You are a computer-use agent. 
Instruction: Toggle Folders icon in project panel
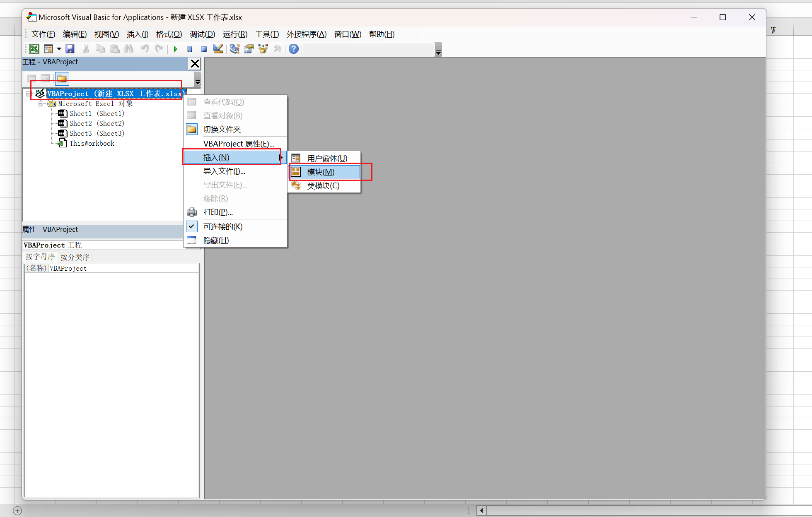(x=62, y=78)
